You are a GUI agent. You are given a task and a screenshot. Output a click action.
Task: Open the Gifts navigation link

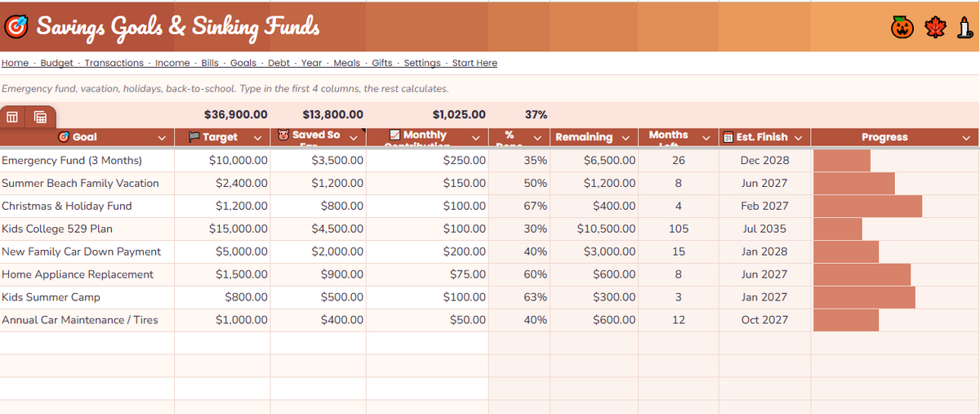pos(382,63)
